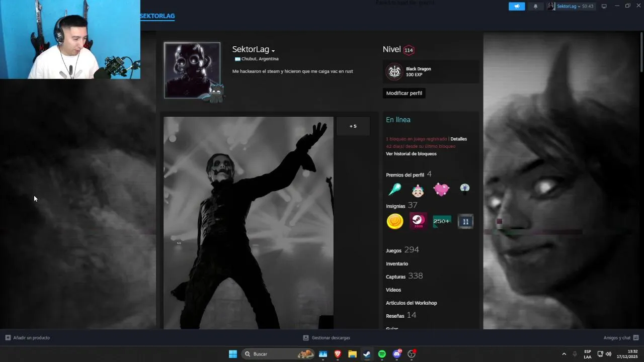Open the blue desktop app in taskbar
This screenshot has height=362, width=644.
323,354
